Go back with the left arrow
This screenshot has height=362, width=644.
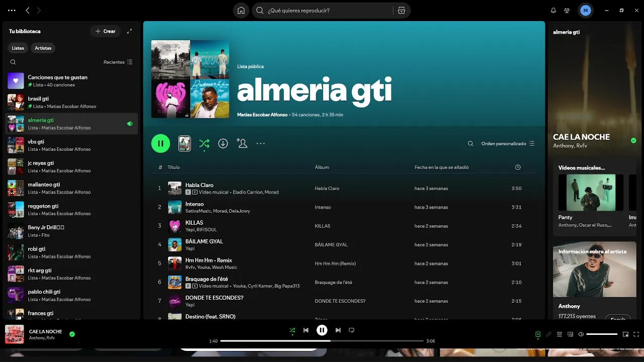point(28,10)
